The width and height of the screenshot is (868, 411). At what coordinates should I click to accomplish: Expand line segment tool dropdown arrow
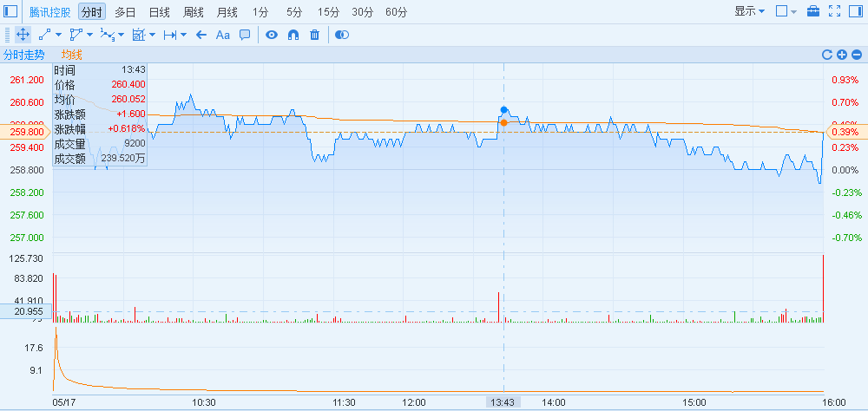(x=59, y=36)
